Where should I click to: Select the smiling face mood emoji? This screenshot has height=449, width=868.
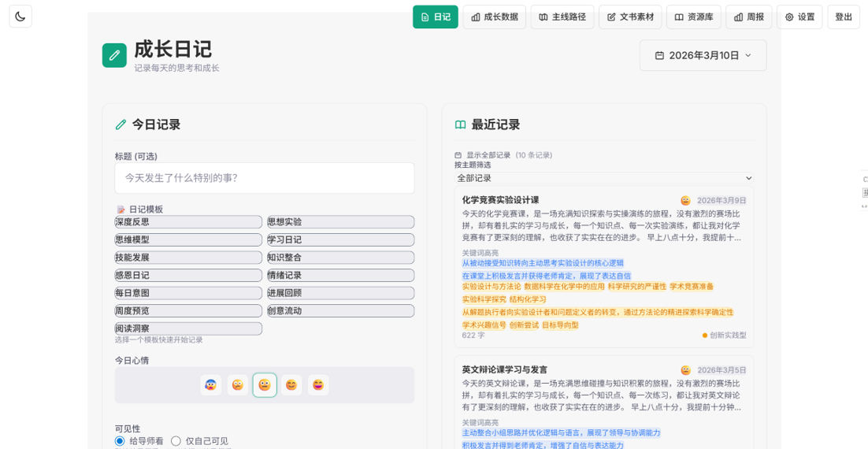pos(291,384)
